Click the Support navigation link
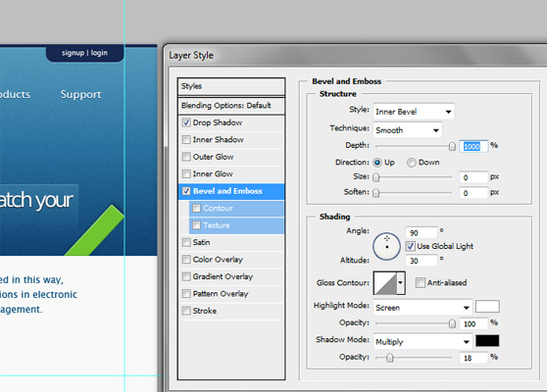 (80, 94)
